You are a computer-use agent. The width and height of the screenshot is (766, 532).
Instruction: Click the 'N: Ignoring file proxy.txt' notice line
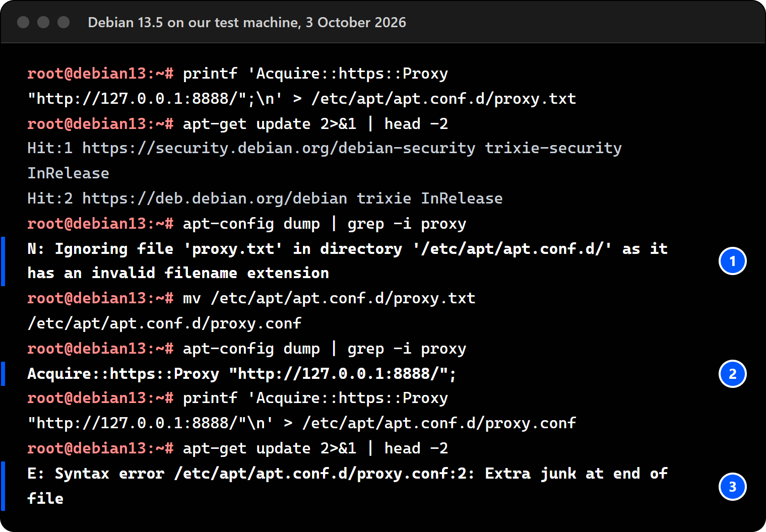click(348, 249)
